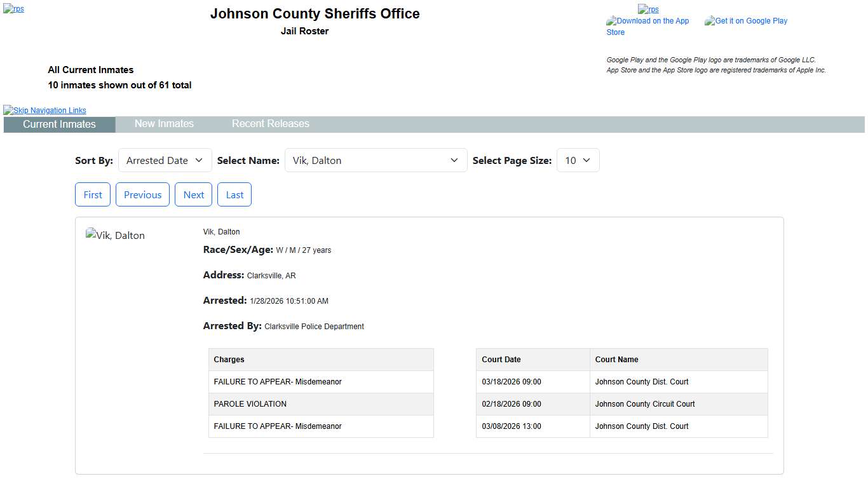This screenshot has width=868, height=488.
Task: Expand the Select Name dropdown
Action: 376,161
